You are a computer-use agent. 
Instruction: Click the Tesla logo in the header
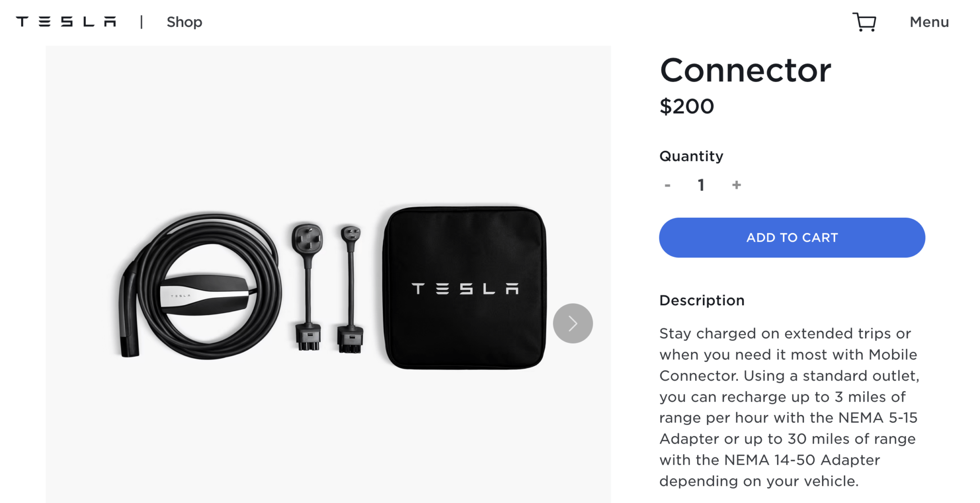[66, 21]
